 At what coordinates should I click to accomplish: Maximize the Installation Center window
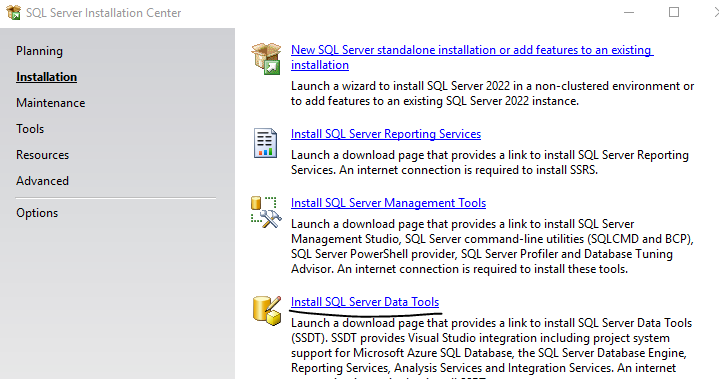674,12
